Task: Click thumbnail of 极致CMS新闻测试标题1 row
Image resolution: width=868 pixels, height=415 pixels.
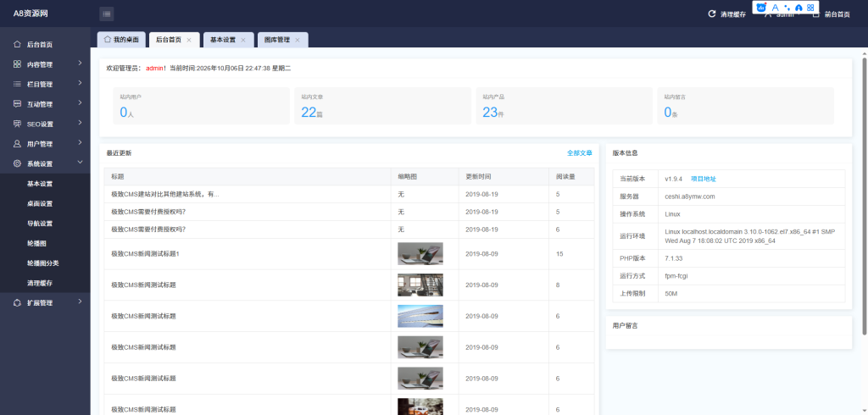Action: (x=420, y=254)
